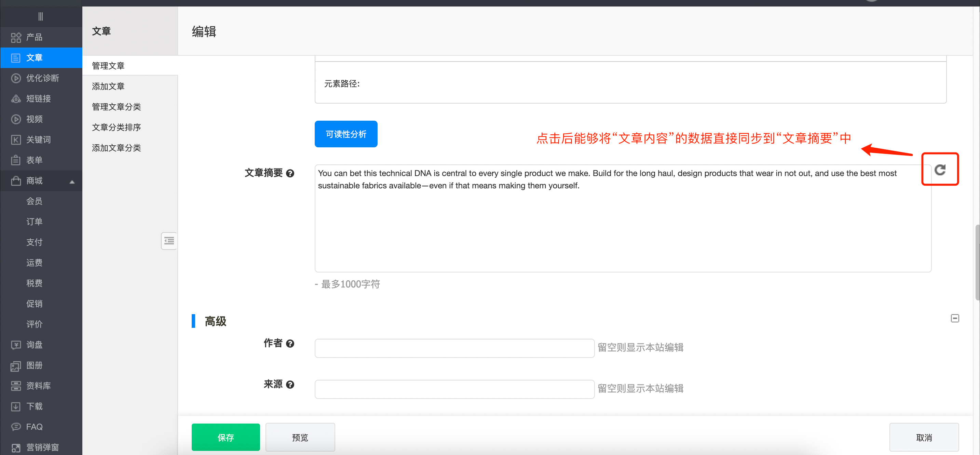Collapse the 商城 menu group
This screenshot has height=455, width=980.
click(72, 182)
